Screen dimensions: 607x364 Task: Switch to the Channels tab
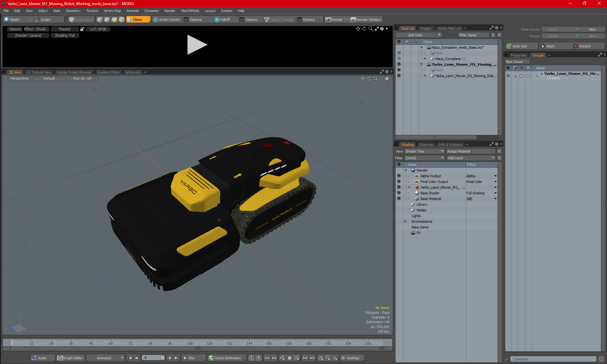(426, 145)
